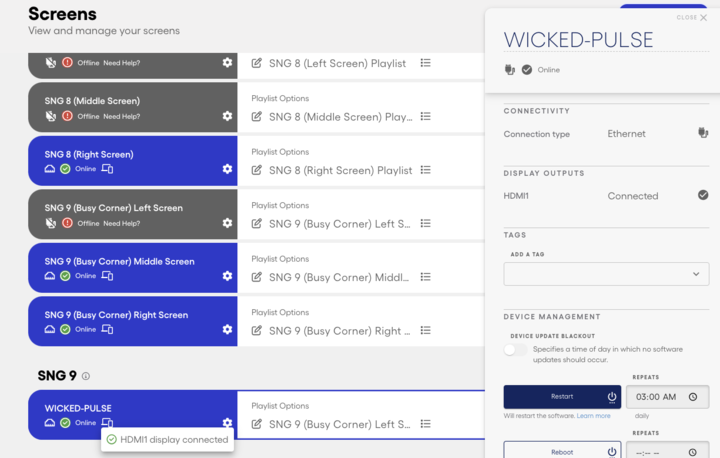Click info icon next to SNG 9 heading

pyautogui.click(x=86, y=376)
